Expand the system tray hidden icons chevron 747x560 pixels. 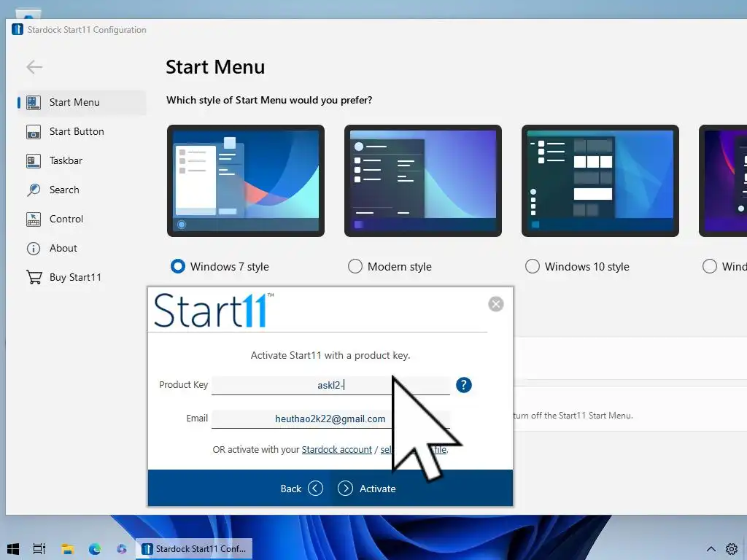(711, 549)
